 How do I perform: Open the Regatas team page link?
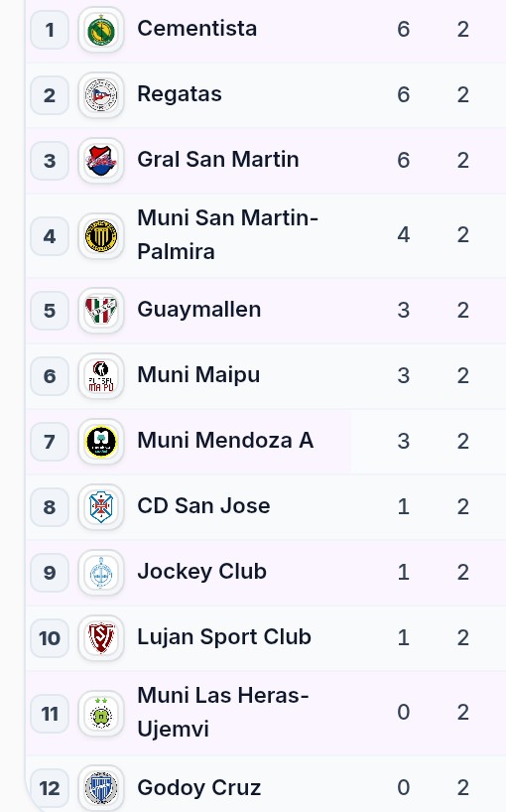pyautogui.click(x=180, y=94)
